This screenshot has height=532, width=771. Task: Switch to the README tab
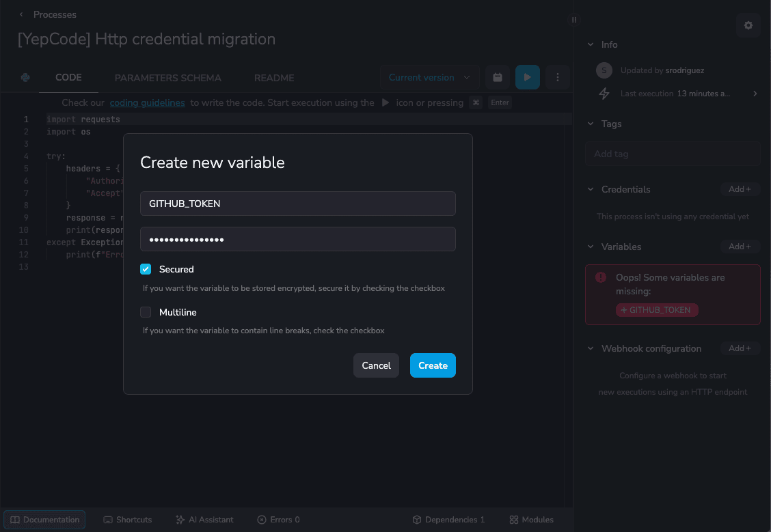(274, 78)
